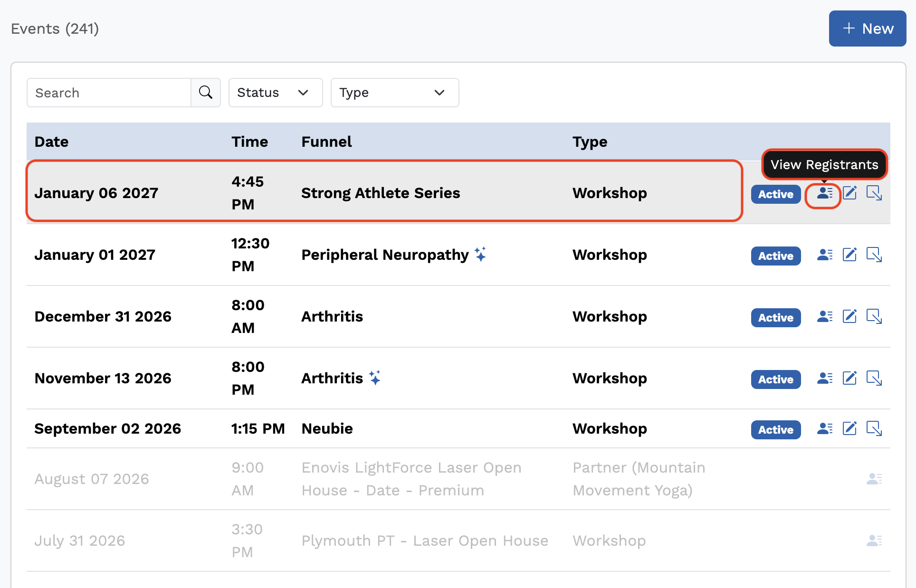
Task: Select Enovis LightForce Laser Open House funnel
Action: [411, 479]
